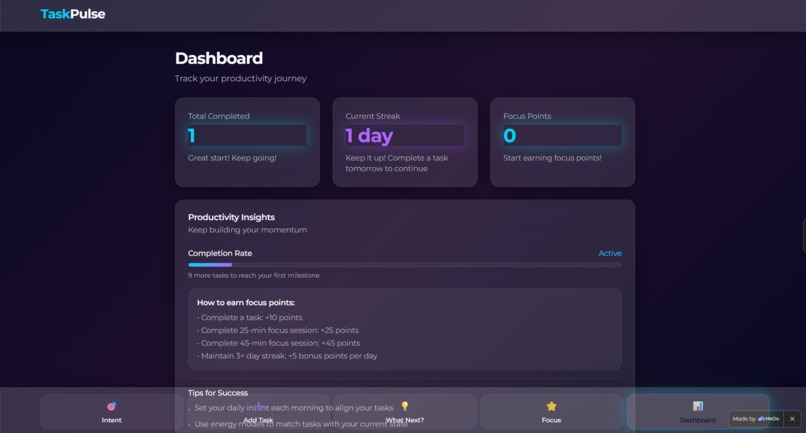This screenshot has height=433, width=806.
Task: Click Keep building your momentum text
Action: 247,230
